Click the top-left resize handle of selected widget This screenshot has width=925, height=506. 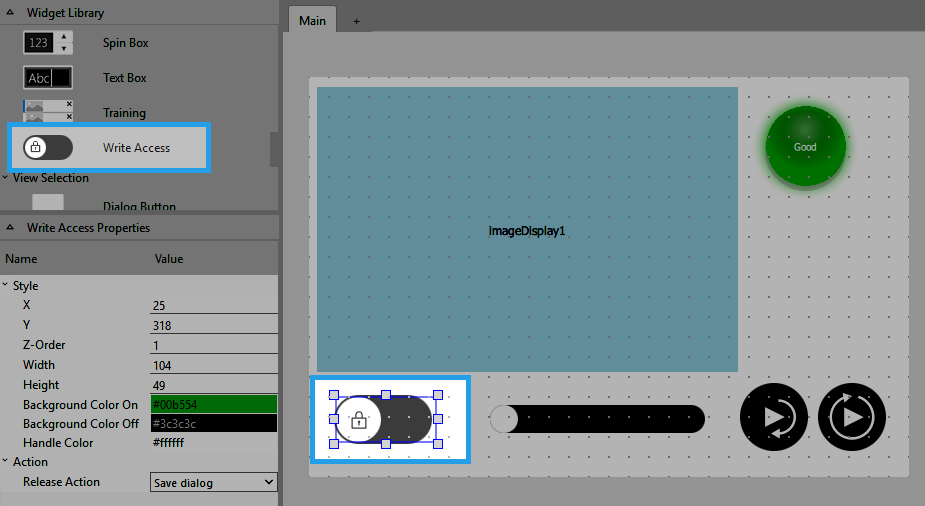click(x=334, y=394)
